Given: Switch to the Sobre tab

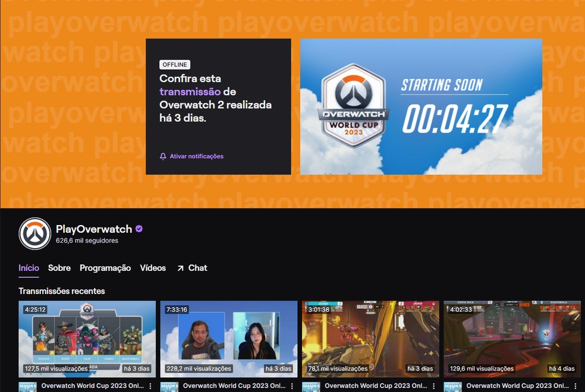Looking at the screenshot, I should (x=59, y=268).
